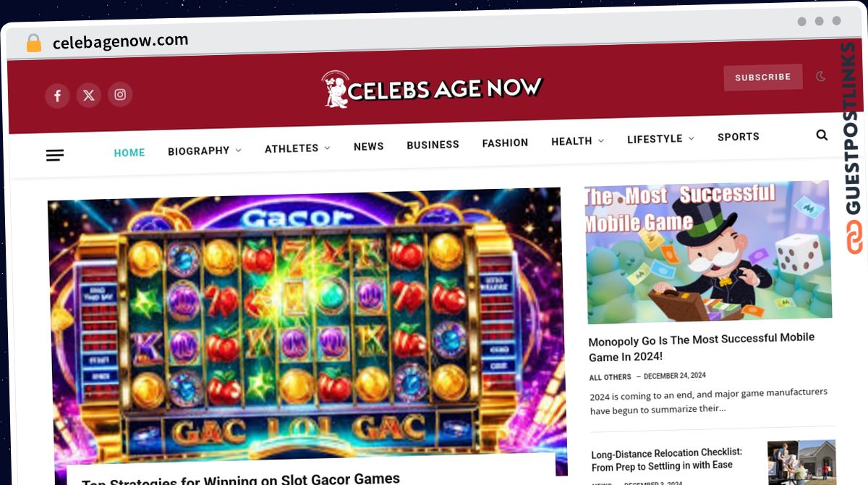Open the X (Twitter) social icon
Image resolution: width=868 pixels, height=485 pixels.
[89, 95]
